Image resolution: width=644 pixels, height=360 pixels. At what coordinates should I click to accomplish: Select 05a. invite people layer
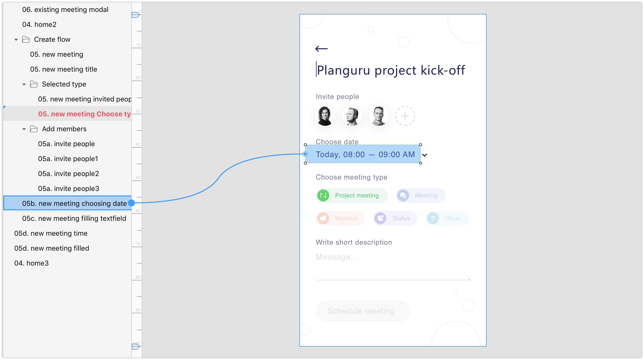(67, 144)
